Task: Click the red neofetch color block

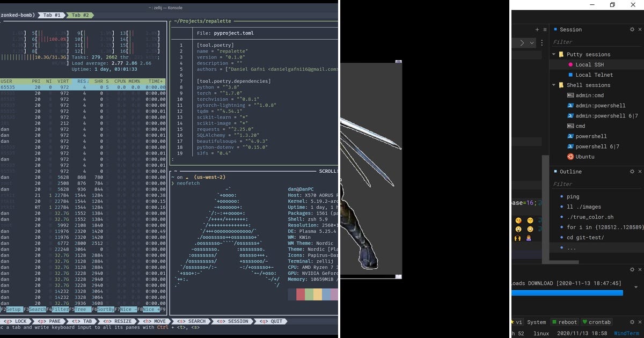Action: 301,295
